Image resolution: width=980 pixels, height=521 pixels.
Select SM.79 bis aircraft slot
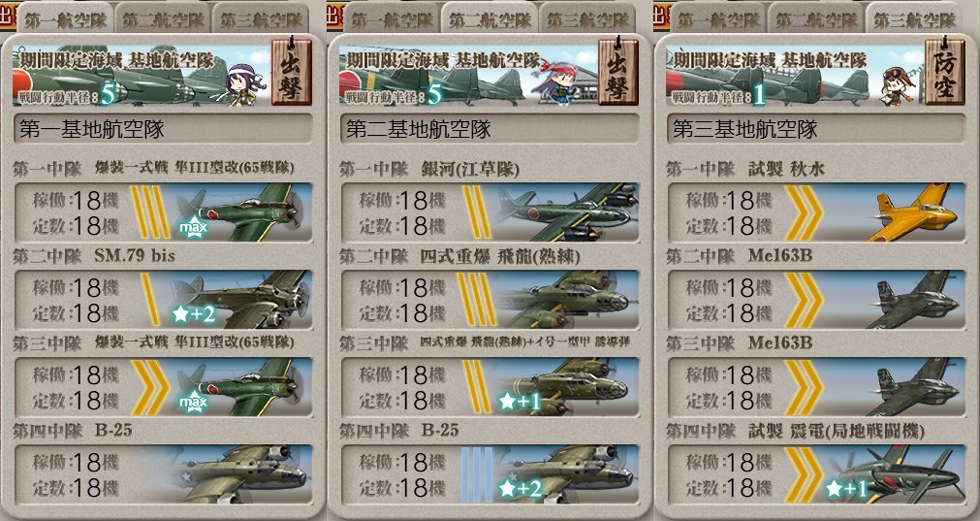(163, 300)
